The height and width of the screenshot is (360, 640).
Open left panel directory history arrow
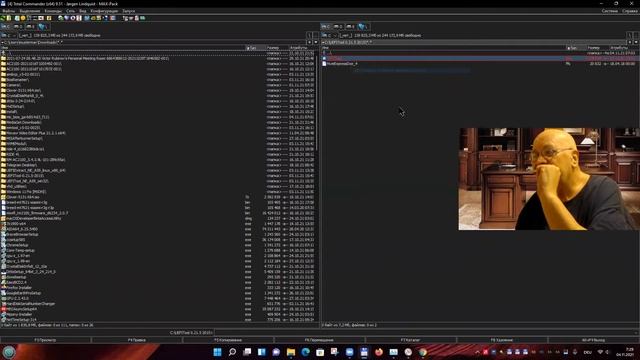click(316, 42)
